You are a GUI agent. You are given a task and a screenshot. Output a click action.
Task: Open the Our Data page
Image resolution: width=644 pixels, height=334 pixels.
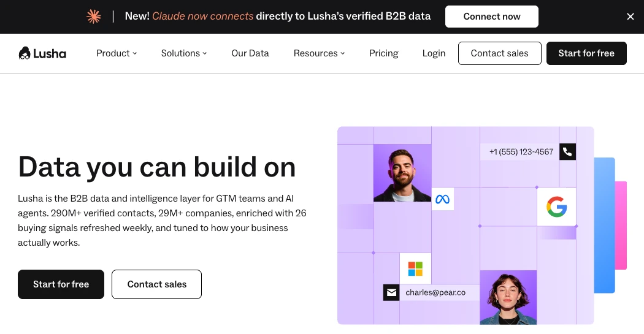pyautogui.click(x=250, y=53)
